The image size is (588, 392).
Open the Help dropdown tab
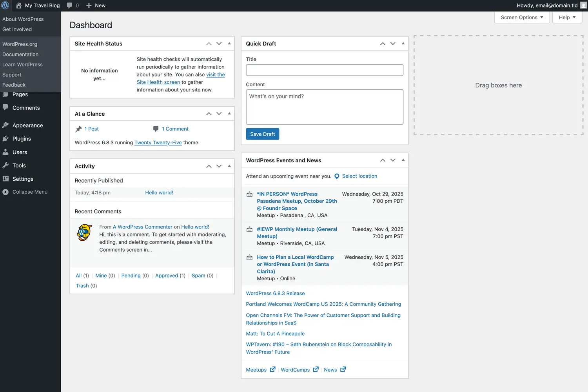click(567, 17)
